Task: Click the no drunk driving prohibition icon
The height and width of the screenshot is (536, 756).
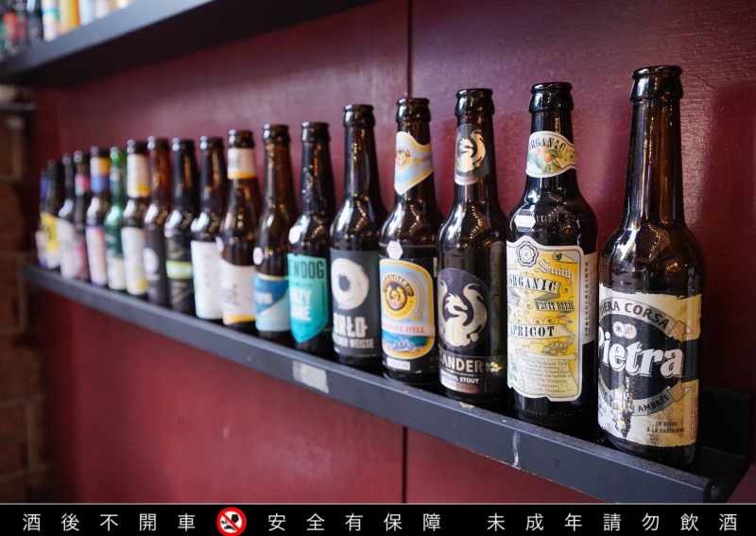Action: 232,522
